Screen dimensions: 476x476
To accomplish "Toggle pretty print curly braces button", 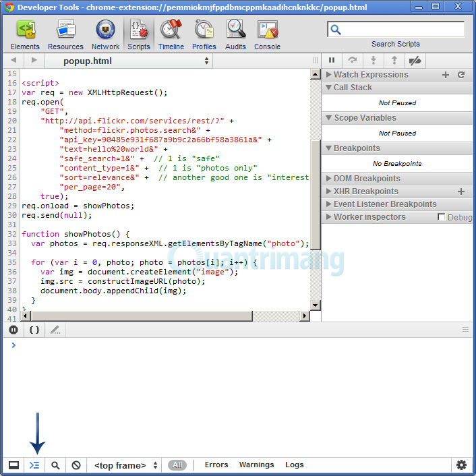I will point(34,330).
